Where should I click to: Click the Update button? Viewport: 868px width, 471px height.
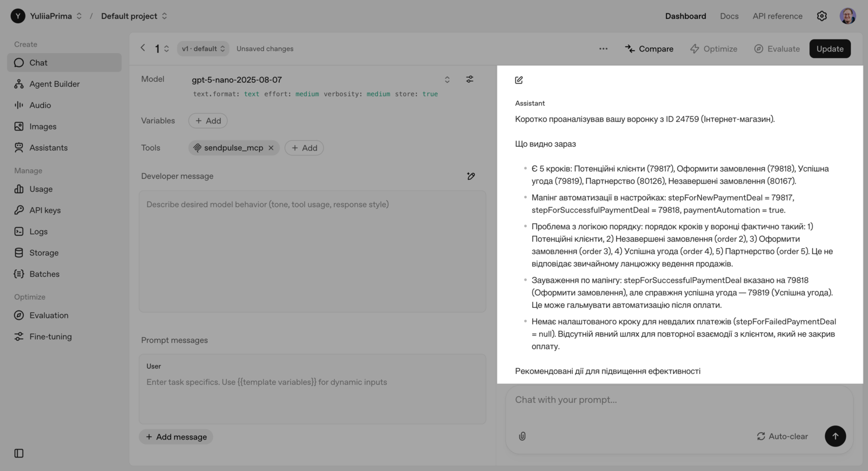pyautogui.click(x=829, y=49)
